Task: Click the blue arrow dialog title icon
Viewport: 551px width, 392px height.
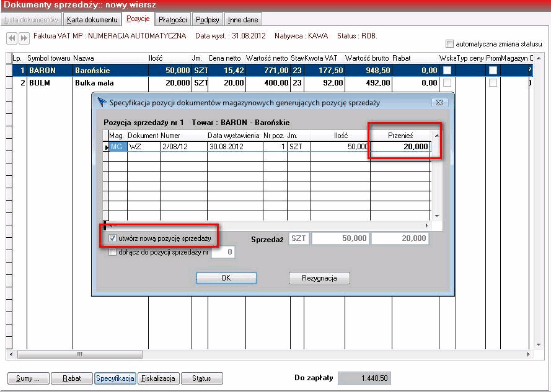Action: coord(102,102)
